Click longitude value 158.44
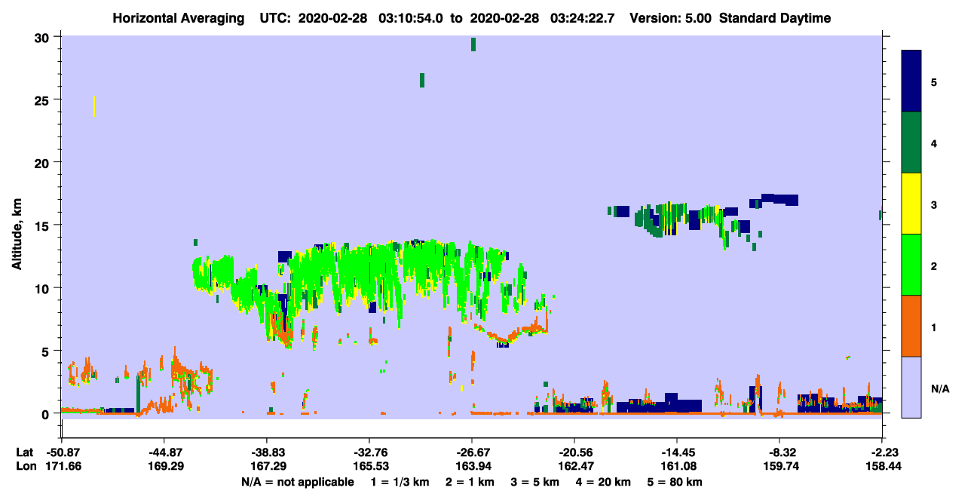 [x=882, y=466]
